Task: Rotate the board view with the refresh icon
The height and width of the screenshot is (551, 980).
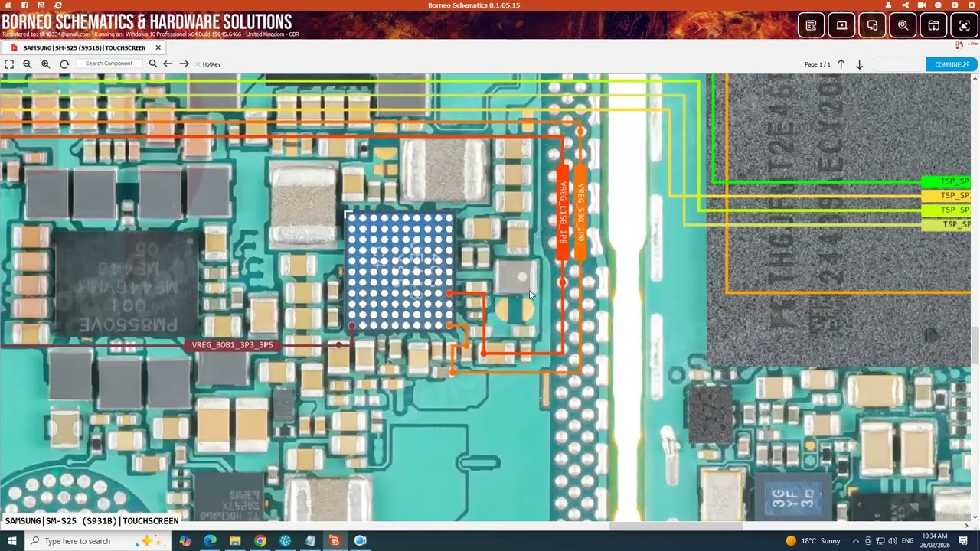Action: pyautogui.click(x=64, y=64)
